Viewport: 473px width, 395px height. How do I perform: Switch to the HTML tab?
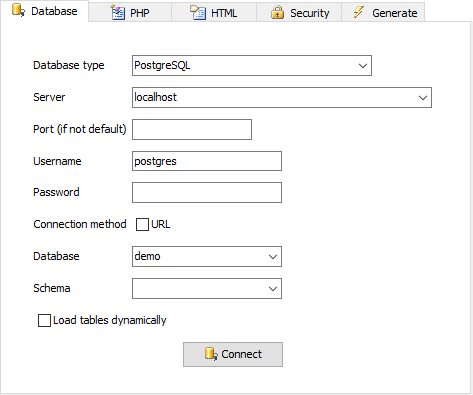pos(214,12)
